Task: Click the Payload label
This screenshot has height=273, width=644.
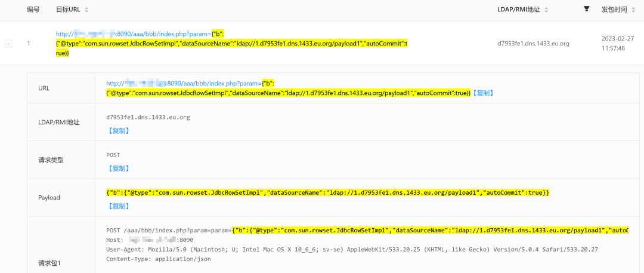Action: 49,198
